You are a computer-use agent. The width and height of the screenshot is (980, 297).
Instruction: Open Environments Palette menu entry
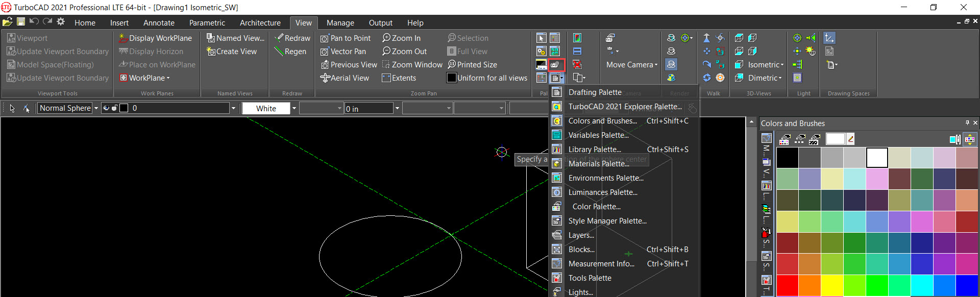(x=623, y=178)
